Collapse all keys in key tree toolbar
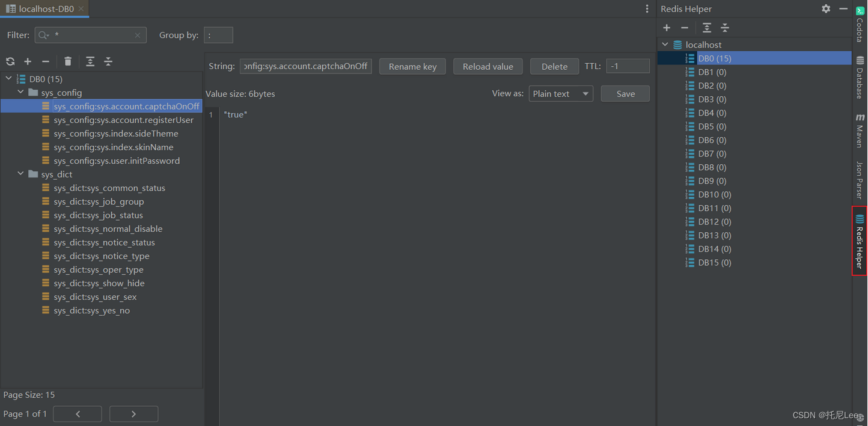 pyautogui.click(x=108, y=61)
